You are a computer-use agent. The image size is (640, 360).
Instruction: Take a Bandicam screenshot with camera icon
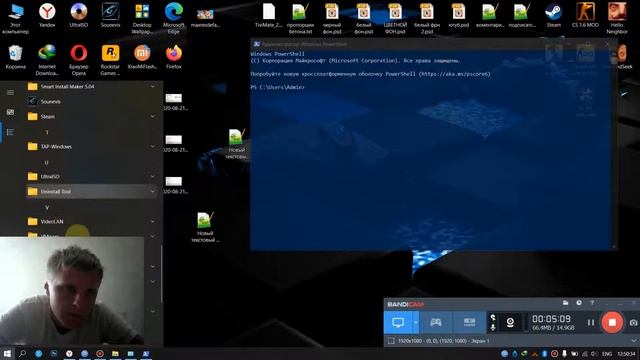(x=633, y=322)
